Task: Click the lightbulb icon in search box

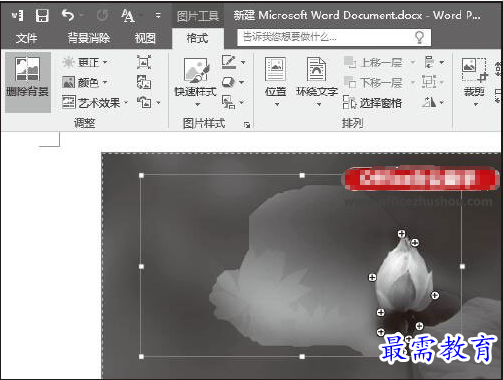Action: point(419,37)
